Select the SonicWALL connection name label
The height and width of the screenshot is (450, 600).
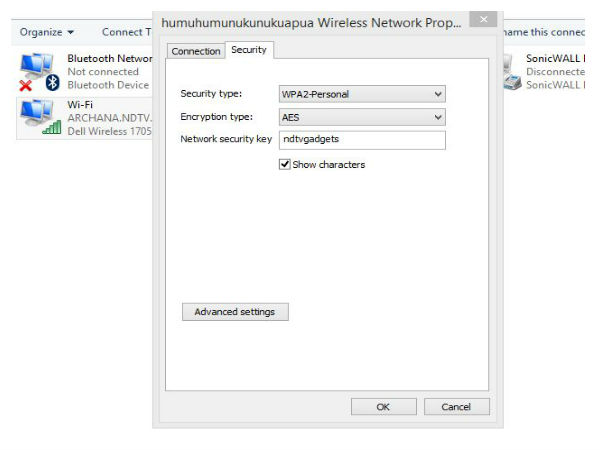click(556, 58)
